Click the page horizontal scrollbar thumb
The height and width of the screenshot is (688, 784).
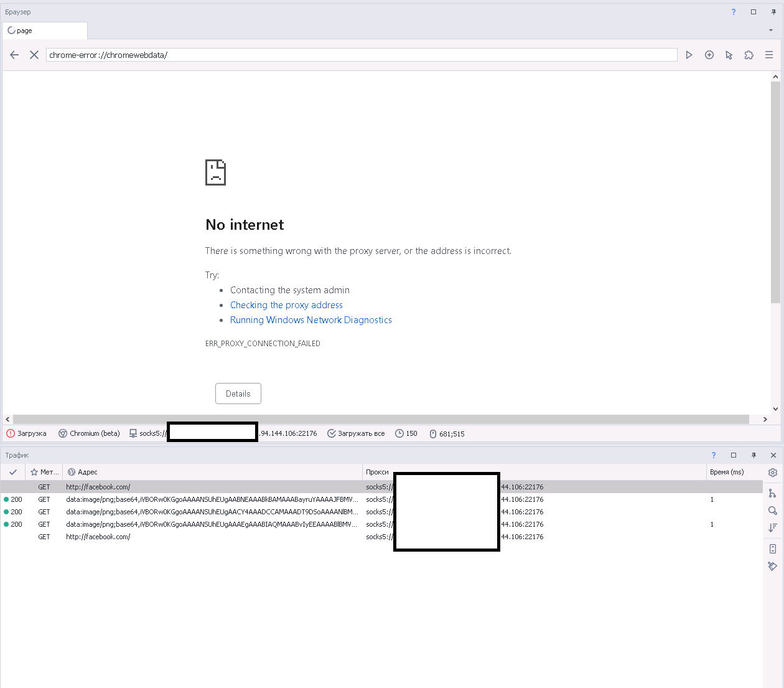click(381, 419)
